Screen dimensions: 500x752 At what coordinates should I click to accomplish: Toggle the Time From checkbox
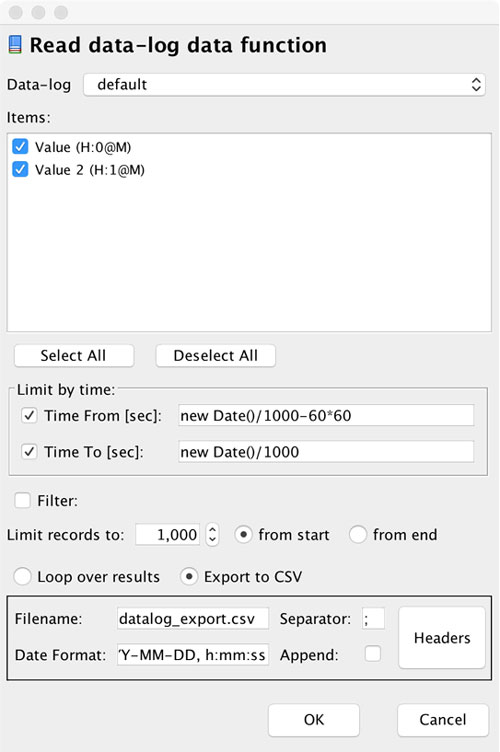click(29, 415)
